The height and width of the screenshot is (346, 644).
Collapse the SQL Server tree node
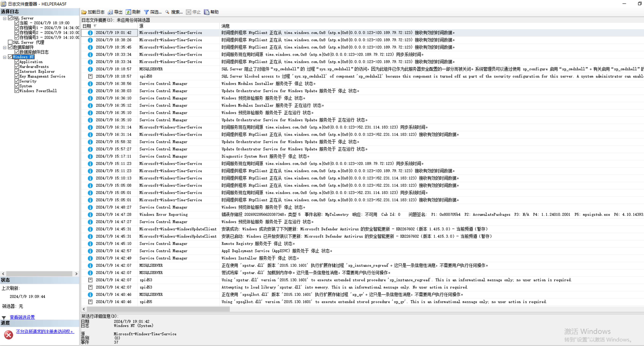pyautogui.click(x=4, y=18)
